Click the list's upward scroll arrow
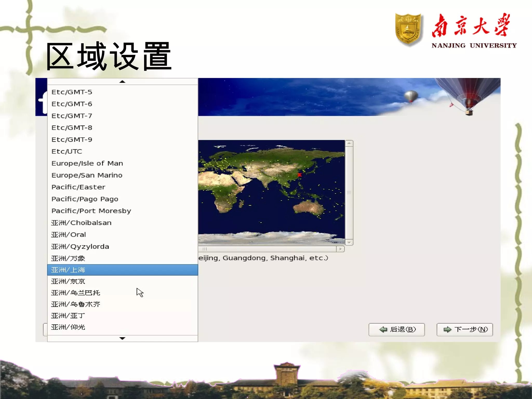This screenshot has width=532, height=399. coord(122,82)
